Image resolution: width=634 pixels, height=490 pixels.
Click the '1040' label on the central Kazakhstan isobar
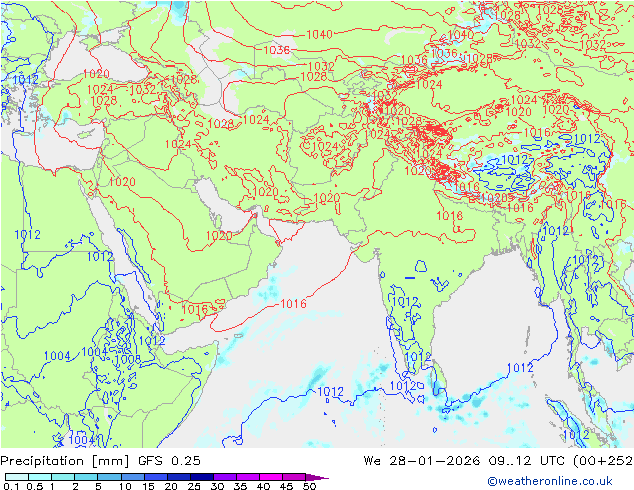tap(319, 34)
